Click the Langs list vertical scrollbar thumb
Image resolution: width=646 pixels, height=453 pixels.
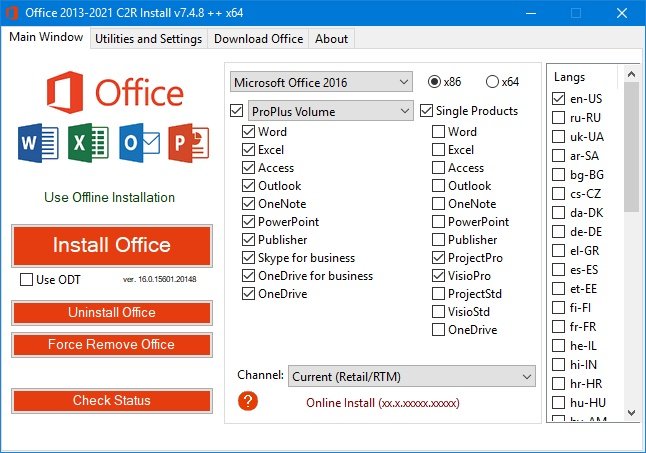tap(631, 147)
